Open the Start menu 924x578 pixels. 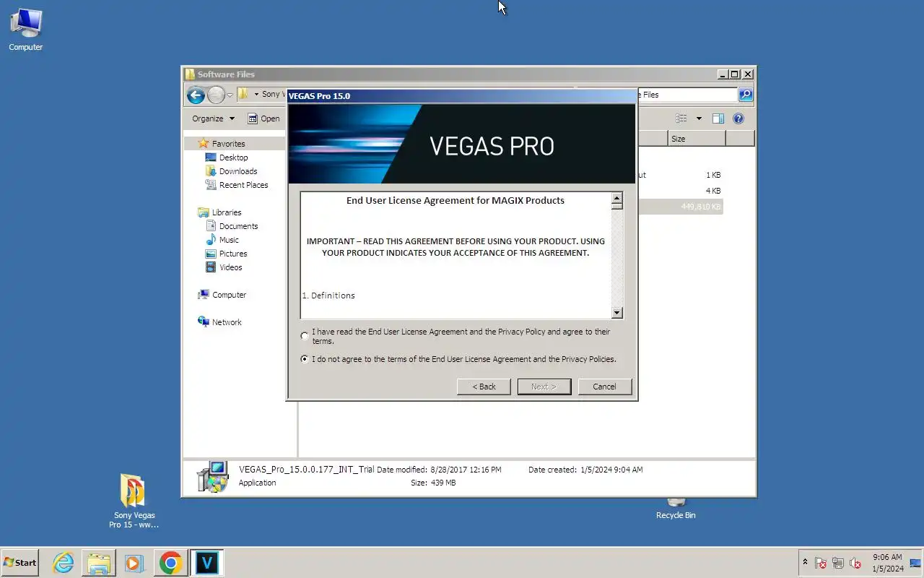[19, 562]
